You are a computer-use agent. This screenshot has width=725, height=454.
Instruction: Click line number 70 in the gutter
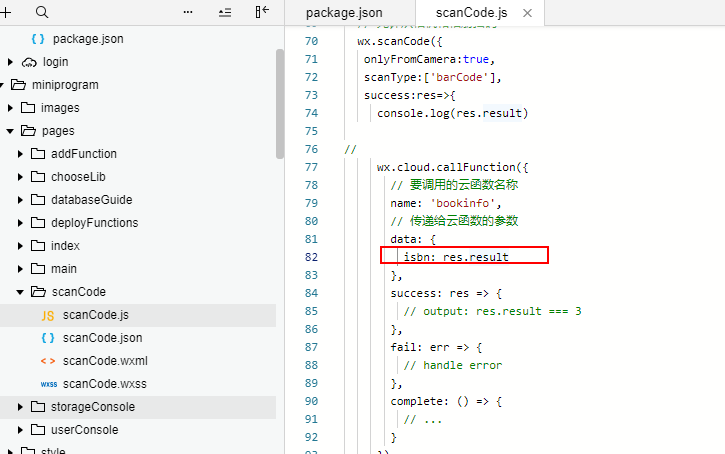pyautogui.click(x=311, y=42)
